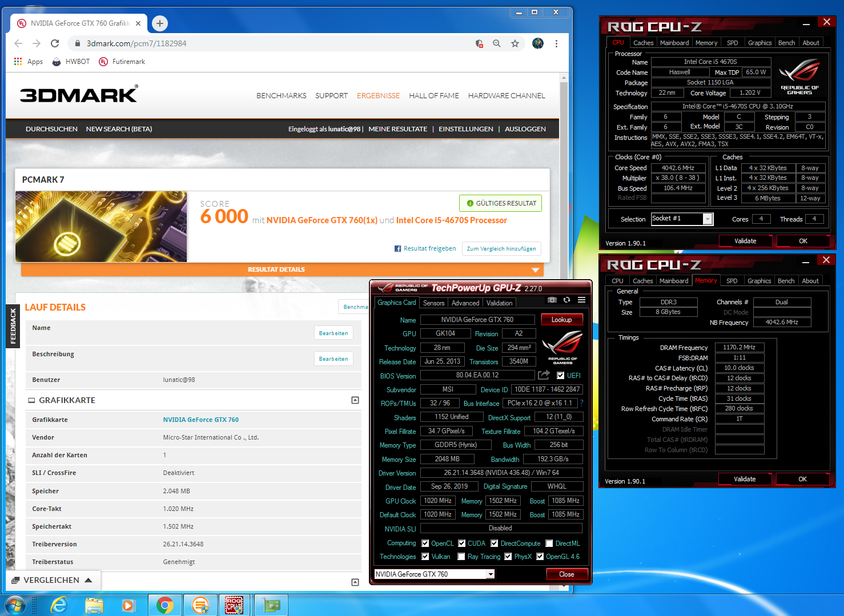The width and height of the screenshot is (844, 616).
Task: Open the Socket #1 selection dropdown in CPU-Z
Action: point(708,219)
